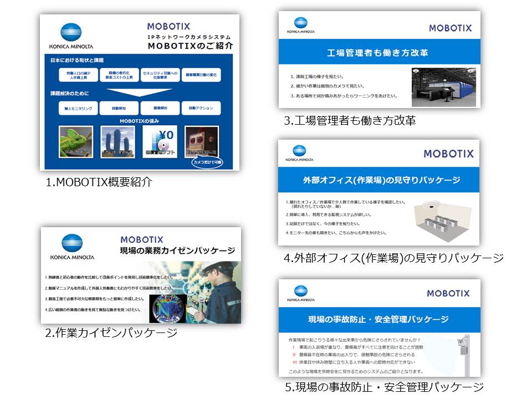Click the fisheye heatmap camera image
The image size is (532, 399).
pyautogui.click(x=168, y=308)
